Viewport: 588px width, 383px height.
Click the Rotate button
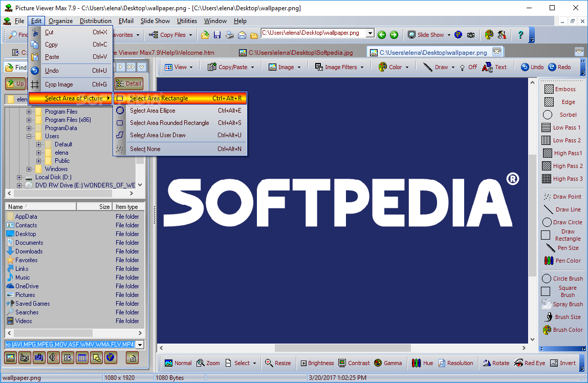click(496, 363)
